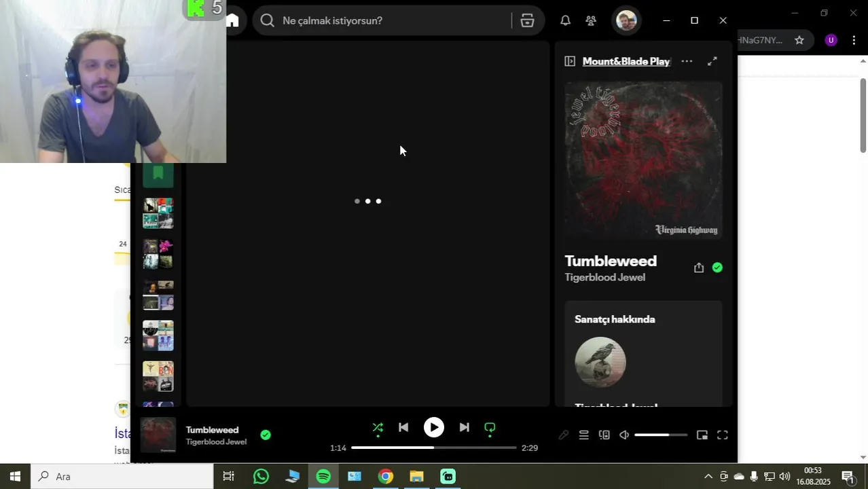Open first collage playlist in library sidebar

158,213
